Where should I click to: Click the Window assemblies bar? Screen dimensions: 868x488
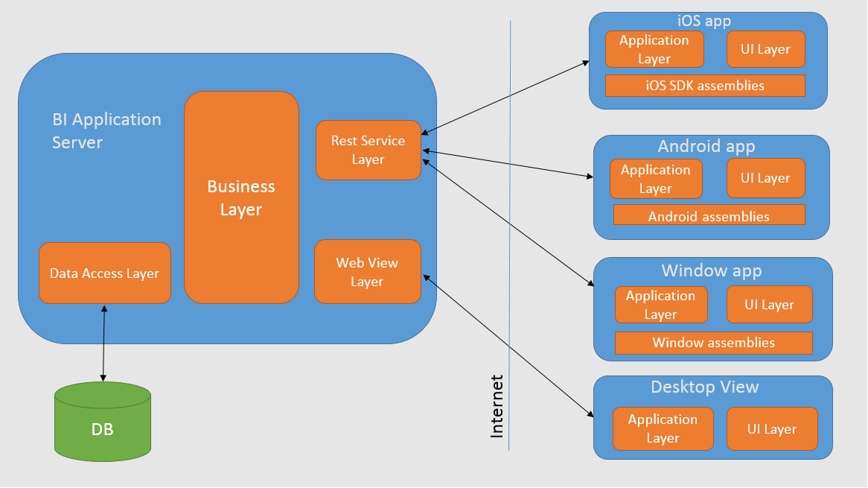pyautogui.click(x=713, y=343)
